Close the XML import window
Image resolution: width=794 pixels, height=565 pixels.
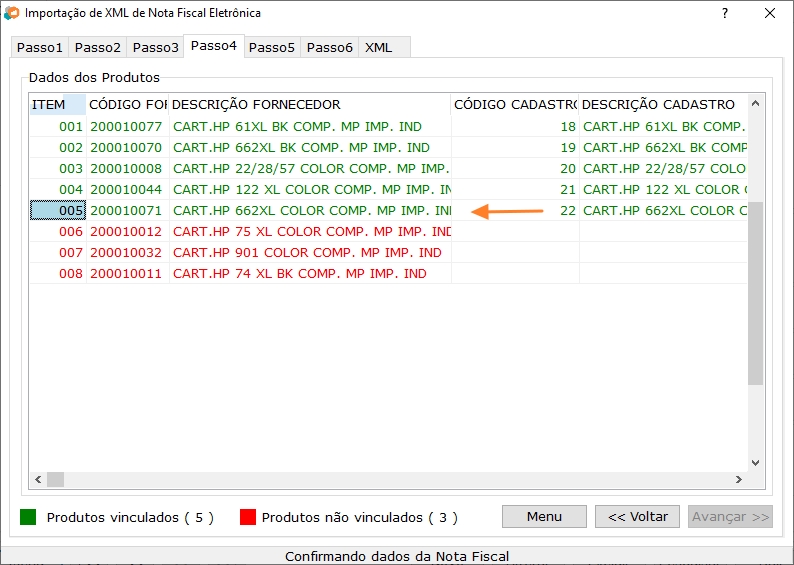tap(769, 14)
